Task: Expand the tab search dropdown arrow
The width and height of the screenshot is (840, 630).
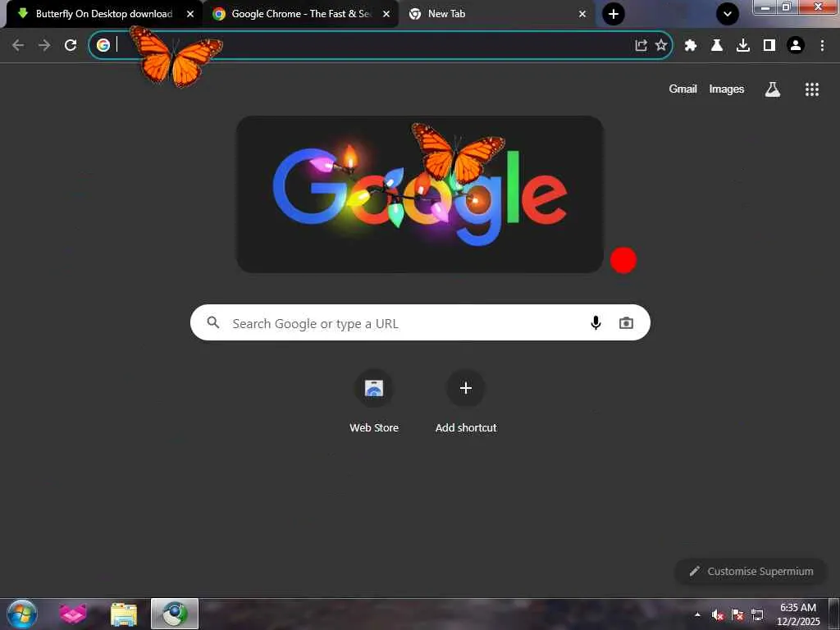Action: 728,14
